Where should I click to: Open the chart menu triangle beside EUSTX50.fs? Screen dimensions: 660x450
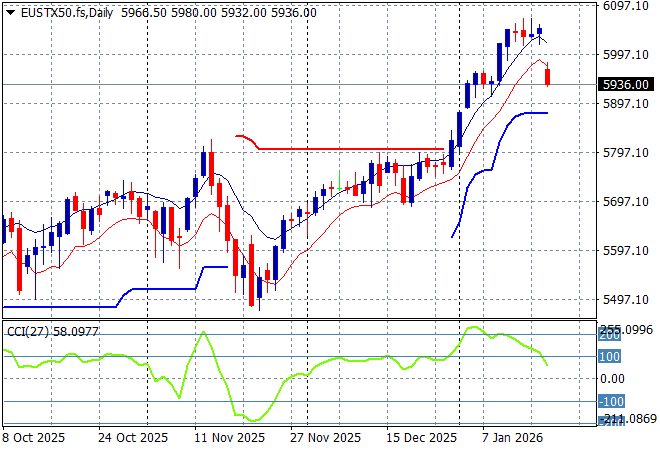(x=11, y=13)
